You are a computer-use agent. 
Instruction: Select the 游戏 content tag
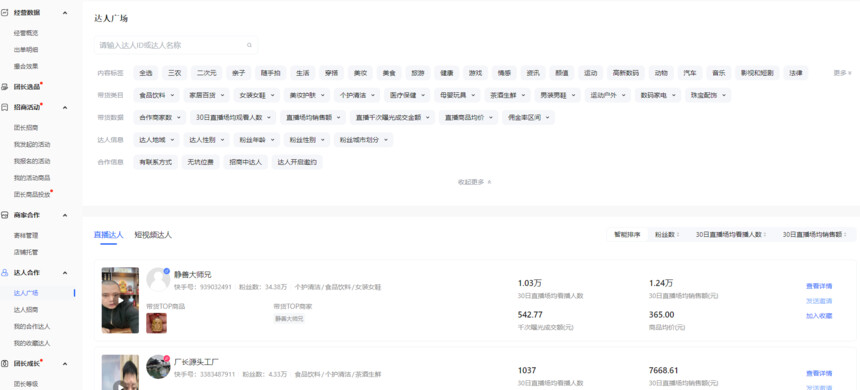(475, 72)
